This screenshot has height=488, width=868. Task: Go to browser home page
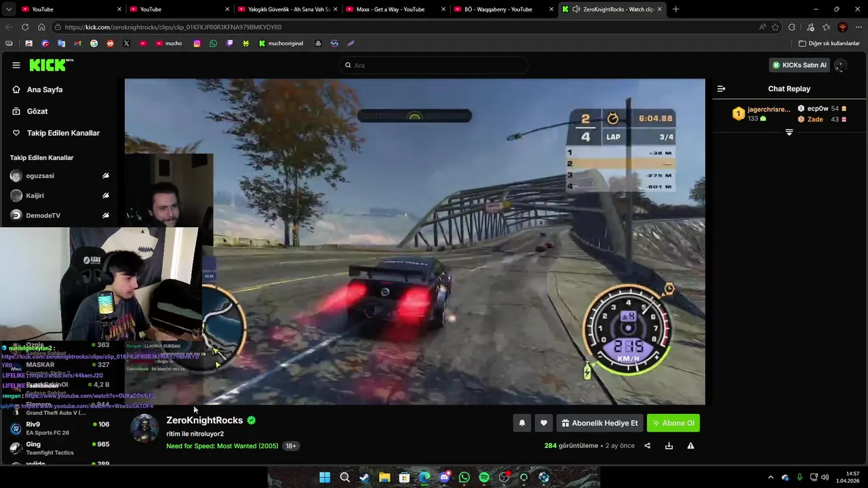(x=41, y=27)
